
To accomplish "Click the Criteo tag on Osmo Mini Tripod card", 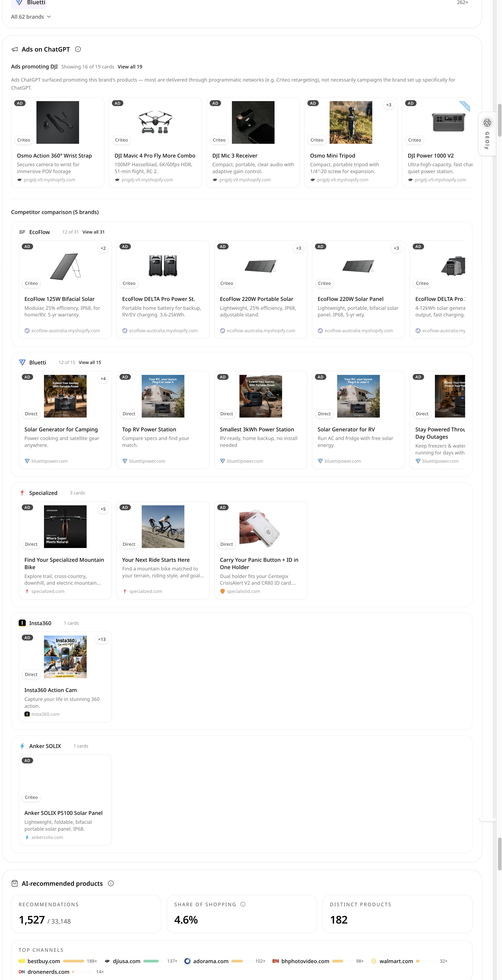I will 317,140.
